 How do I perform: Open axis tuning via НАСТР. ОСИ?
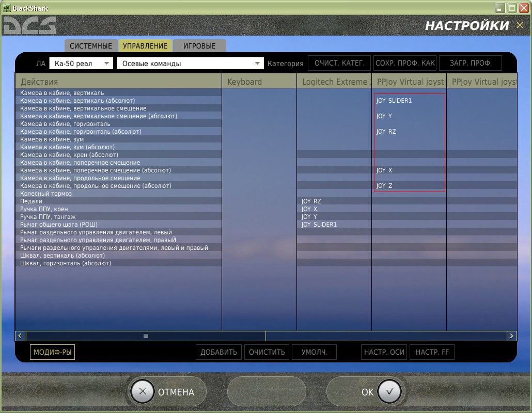click(x=384, y=352)
